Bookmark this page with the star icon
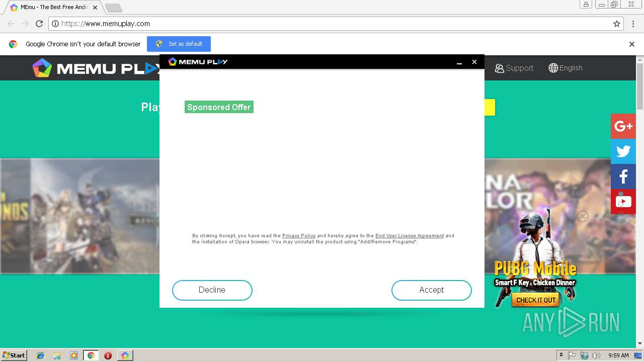The height and width of the screenshot is (362, 644). pos(617,24)
